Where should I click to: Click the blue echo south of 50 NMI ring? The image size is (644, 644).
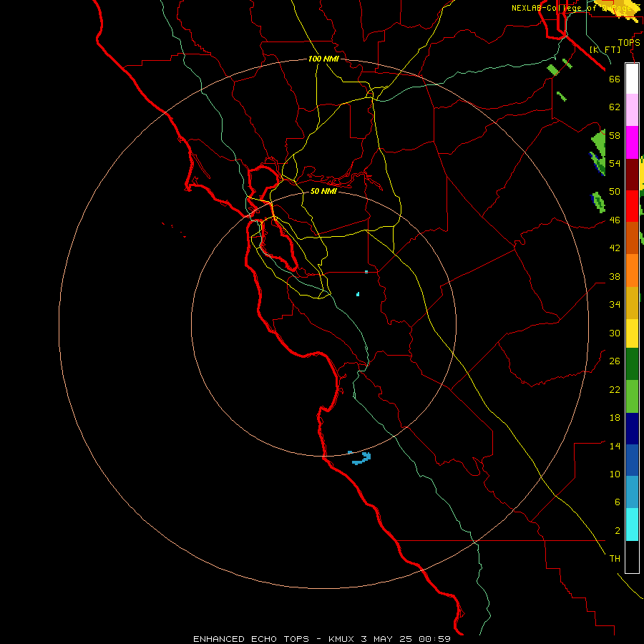[x=361, y=459]
